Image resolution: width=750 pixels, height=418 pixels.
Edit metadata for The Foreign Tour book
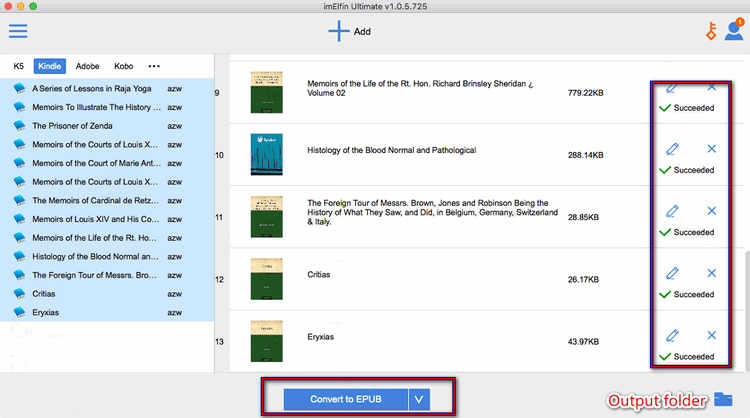[x=672, y=211]
